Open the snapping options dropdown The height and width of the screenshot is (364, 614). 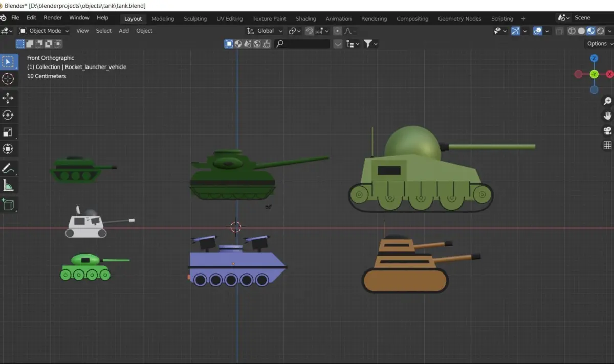click(x=322, y=31)
